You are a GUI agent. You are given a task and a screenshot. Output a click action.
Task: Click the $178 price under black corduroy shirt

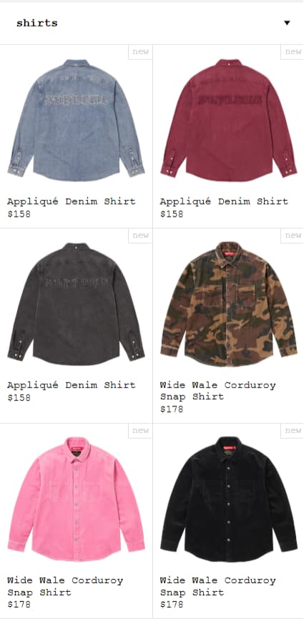(x=171, y=605)
